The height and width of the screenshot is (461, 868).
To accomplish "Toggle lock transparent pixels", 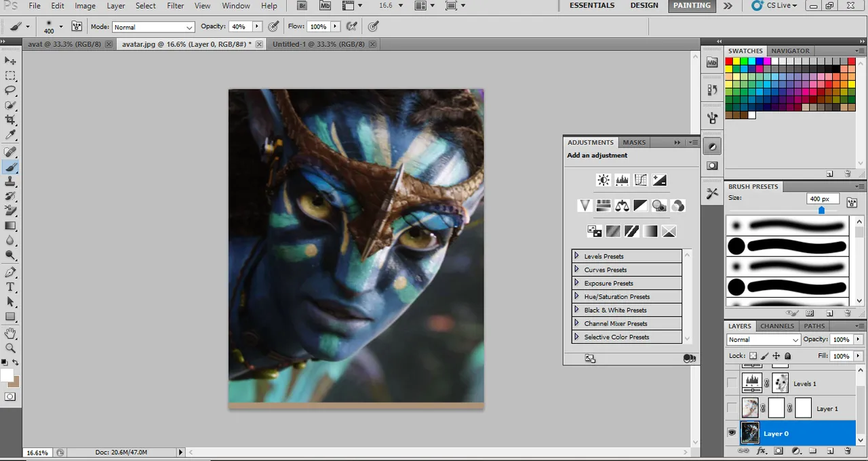I will pos(753,356).
